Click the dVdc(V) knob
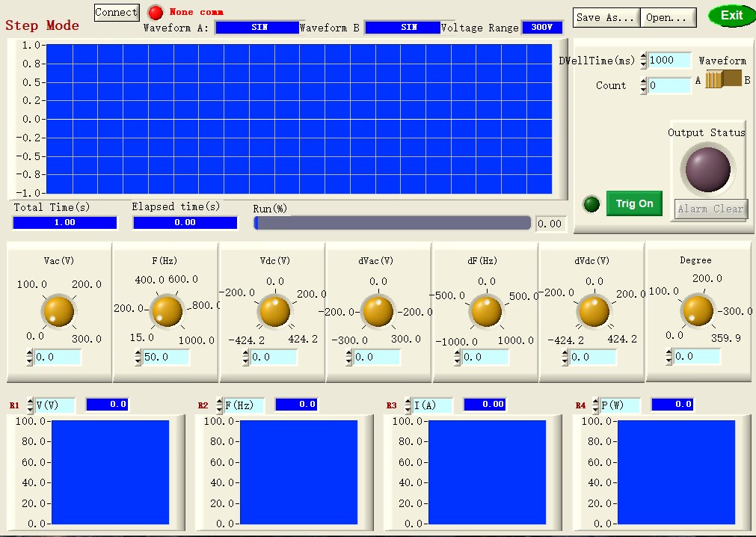The image size is (756, 537). [x=594, y=311]
